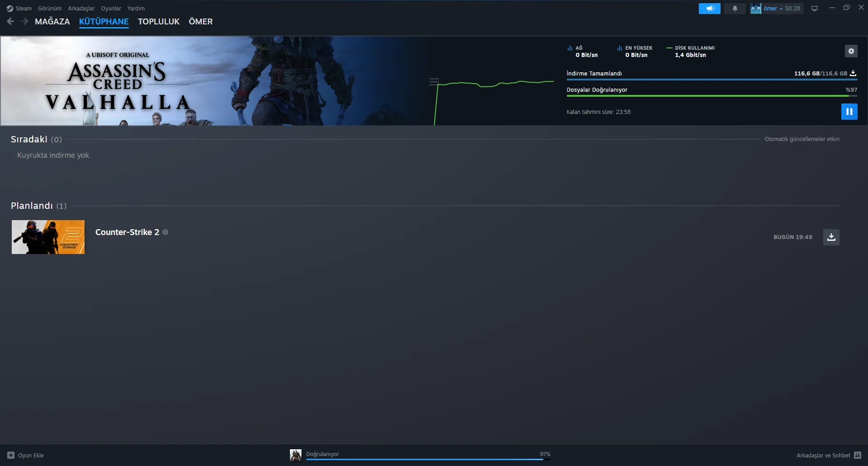This screenshot has height=466, width=868.
Task: Pause the file verification
Action: (849, 112)
